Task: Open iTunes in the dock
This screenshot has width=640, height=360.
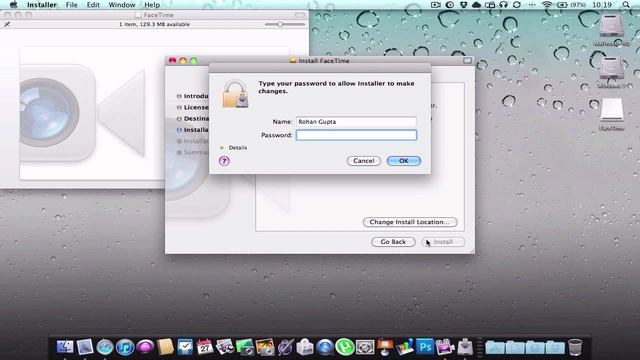Action: click(x=125, y=347)
